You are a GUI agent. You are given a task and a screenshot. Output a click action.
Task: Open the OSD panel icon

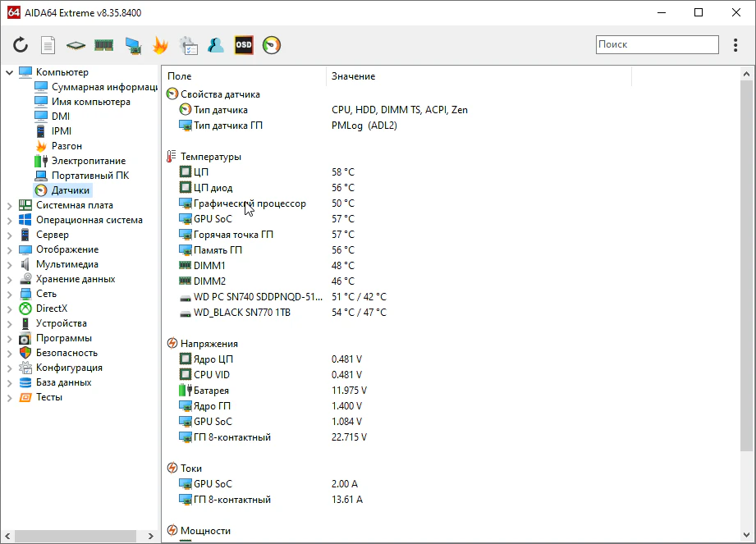tap(244, 45)
